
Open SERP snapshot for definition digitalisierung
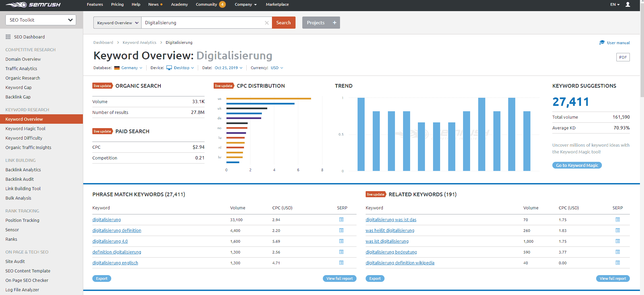point(341,252)
